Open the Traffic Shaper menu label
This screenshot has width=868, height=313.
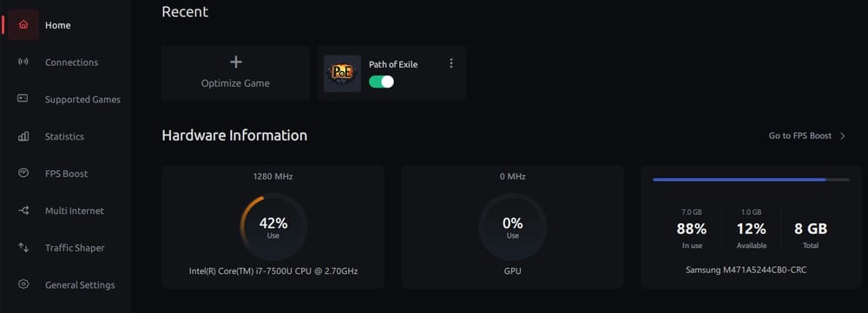click(74, 248)
